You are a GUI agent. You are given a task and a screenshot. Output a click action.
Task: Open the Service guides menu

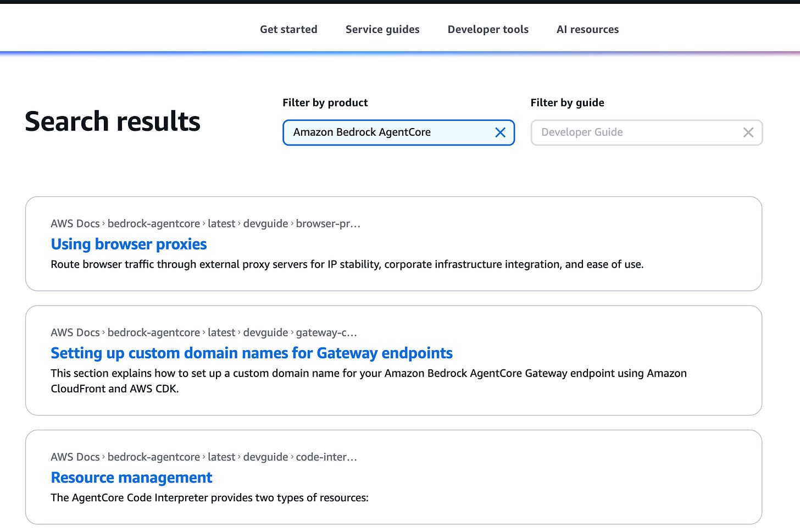pos(382,30)
